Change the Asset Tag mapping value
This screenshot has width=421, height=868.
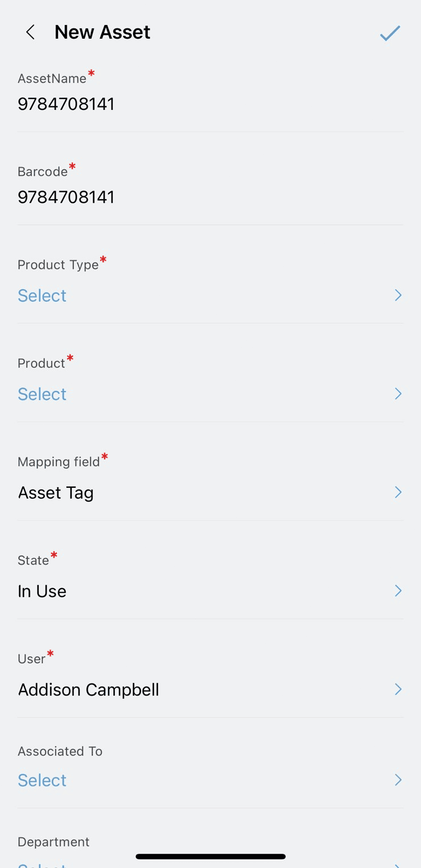[x=56, y=492]
